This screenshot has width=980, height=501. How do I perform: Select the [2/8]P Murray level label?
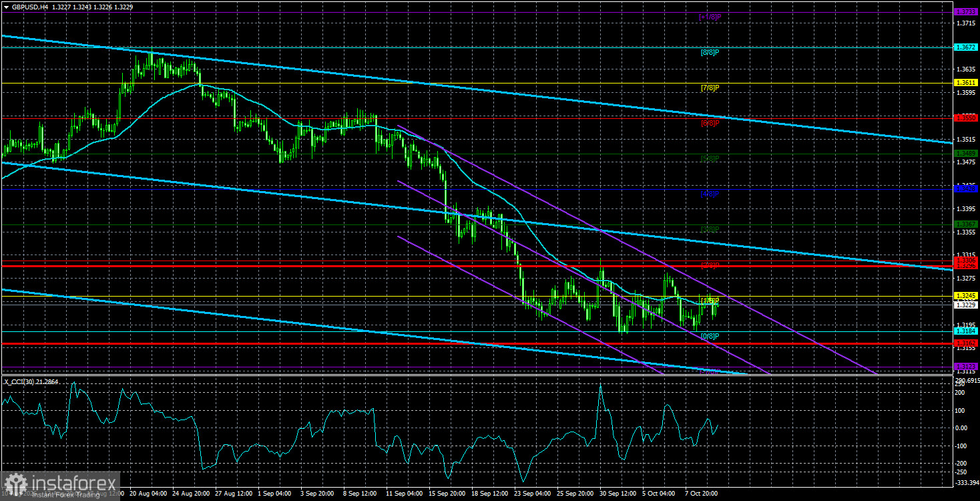710,265
